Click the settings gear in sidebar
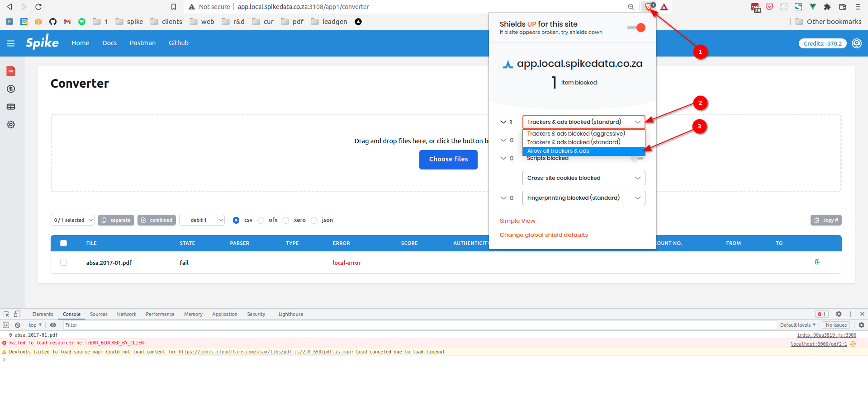The height and width of the screenshot is (414, 868). click(x=11, y=125)
